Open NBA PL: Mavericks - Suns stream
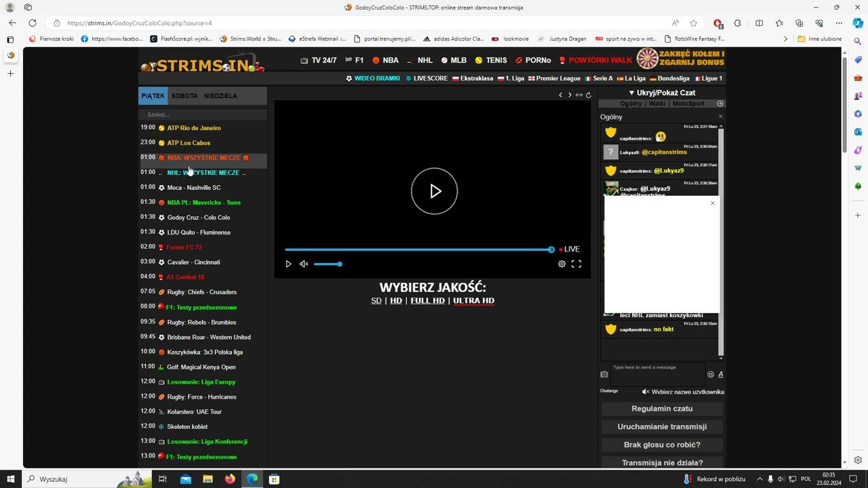Viewport: 868px width, 488px height. coord(204,203)
